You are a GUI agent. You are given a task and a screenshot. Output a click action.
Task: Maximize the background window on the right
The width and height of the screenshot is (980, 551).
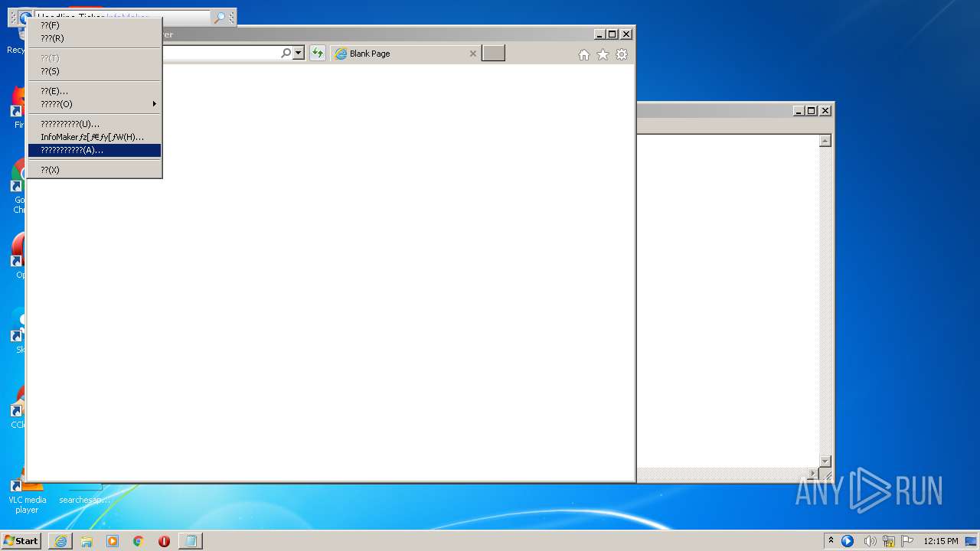812,111
